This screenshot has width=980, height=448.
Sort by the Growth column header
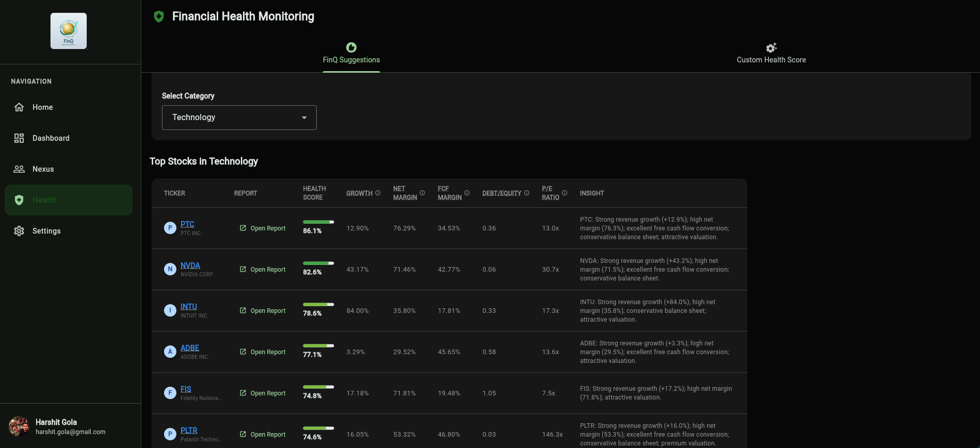tap(360, 193)
